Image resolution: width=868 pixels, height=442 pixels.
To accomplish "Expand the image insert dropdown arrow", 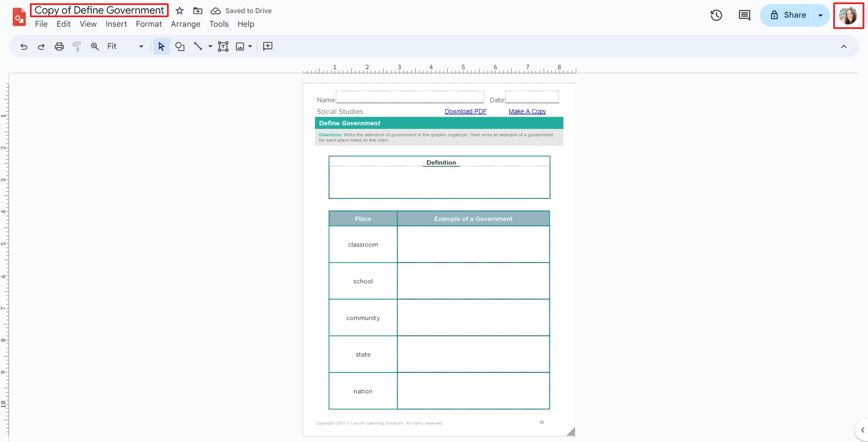I will click(x=250, y=46).
